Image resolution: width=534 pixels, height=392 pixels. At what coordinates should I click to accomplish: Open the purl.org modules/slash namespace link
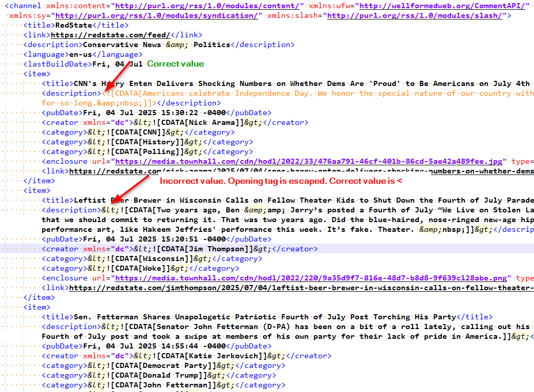click(x=415, y=16)
